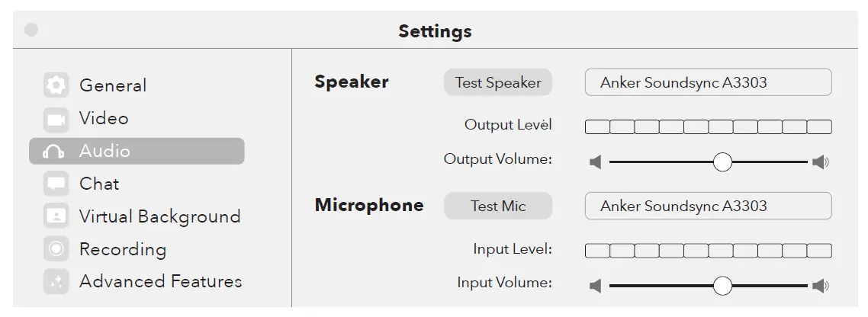Switch to Advanced Features settings
868x317 pixels.
[x=160, y=282]
